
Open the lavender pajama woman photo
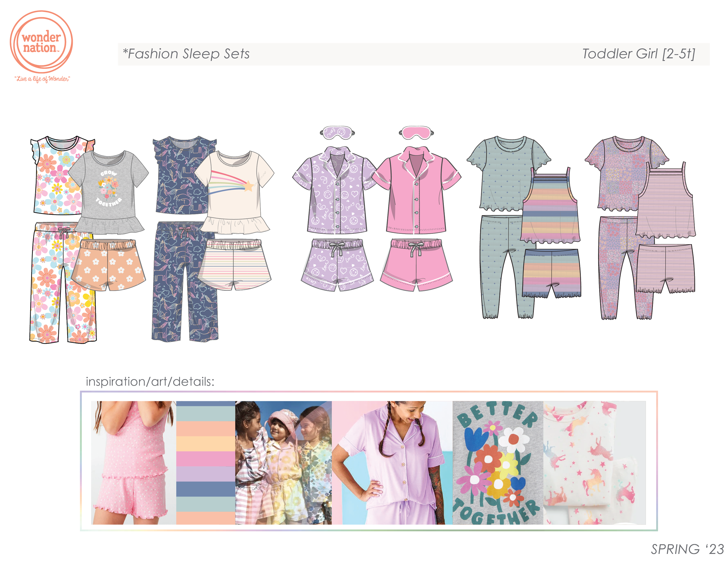(x=392, y=462)
